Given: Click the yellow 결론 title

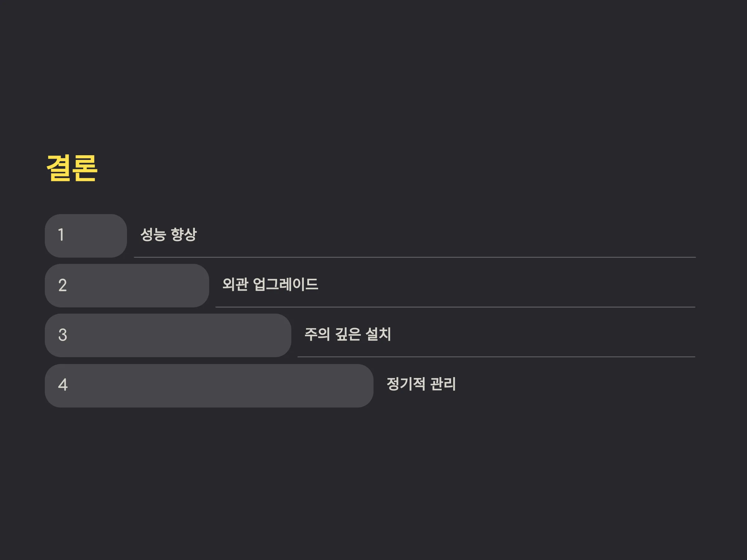Looking at the screenshot, I should [x=72, y=168].
